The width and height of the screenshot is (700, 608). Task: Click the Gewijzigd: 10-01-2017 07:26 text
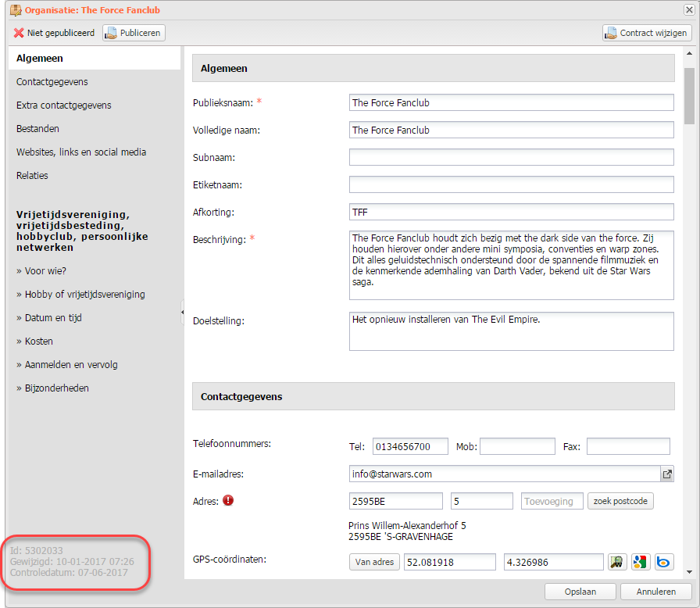tap(72, 562)
